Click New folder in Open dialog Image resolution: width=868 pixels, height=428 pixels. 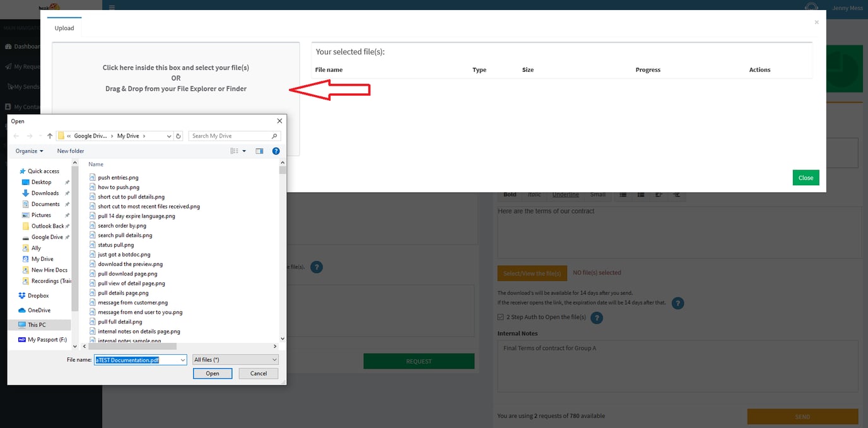point(71,151)
